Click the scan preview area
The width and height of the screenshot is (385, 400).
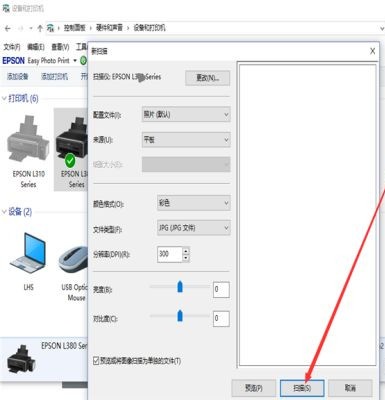(x=308, y=215)
